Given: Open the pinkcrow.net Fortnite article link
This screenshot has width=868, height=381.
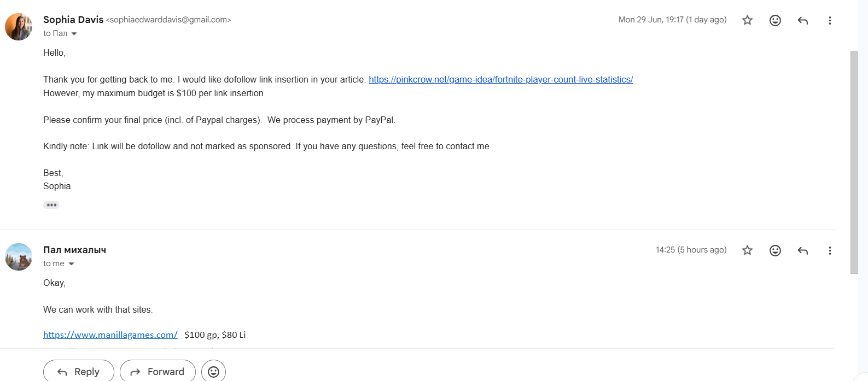Looking at the screenshot, I should [500, 79].
